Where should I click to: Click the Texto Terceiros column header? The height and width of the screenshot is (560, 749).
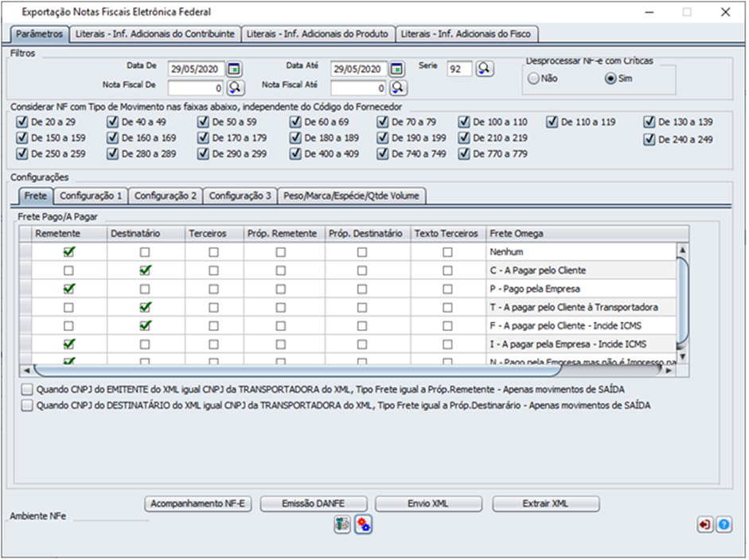[x=448, y=233]
